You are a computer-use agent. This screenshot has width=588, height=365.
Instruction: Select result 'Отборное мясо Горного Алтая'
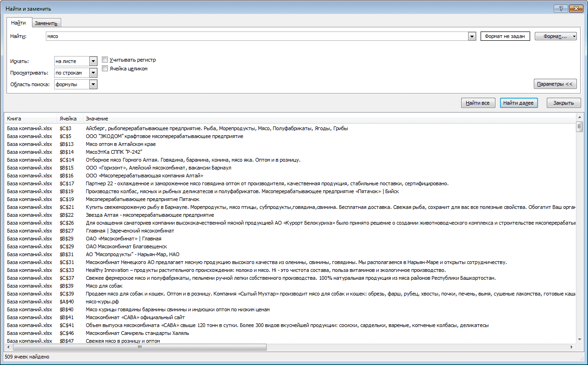pyautogui.click(x=290, y=160)
